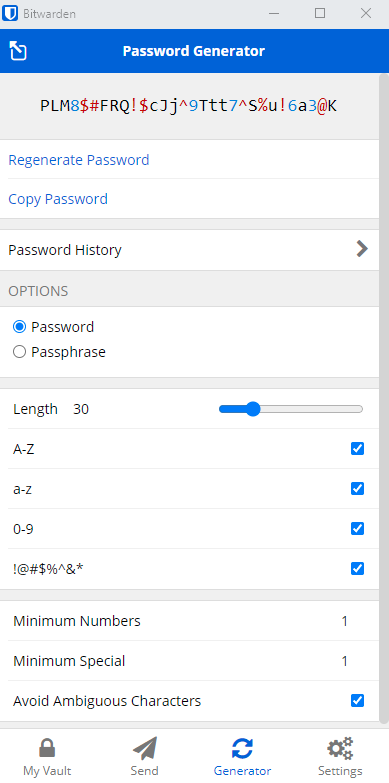Click the Bitwarden shield logo in title bar
The height and width of the screenshot is (783, 389).
[10, 13]
